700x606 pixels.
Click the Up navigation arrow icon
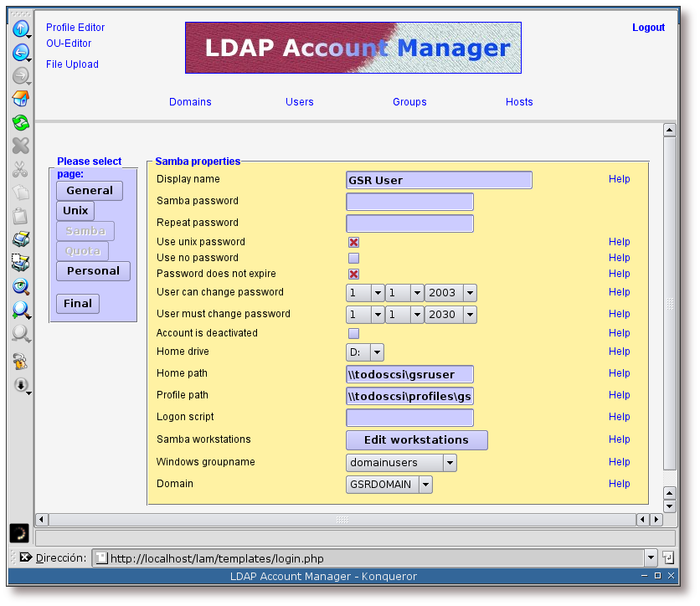point(20,28)
